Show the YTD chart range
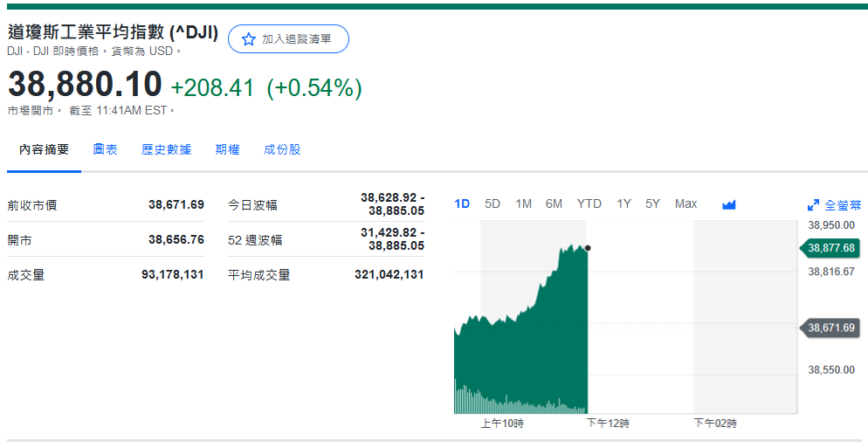Viewport: 868px width, 448px height. (x=589, y=203)
